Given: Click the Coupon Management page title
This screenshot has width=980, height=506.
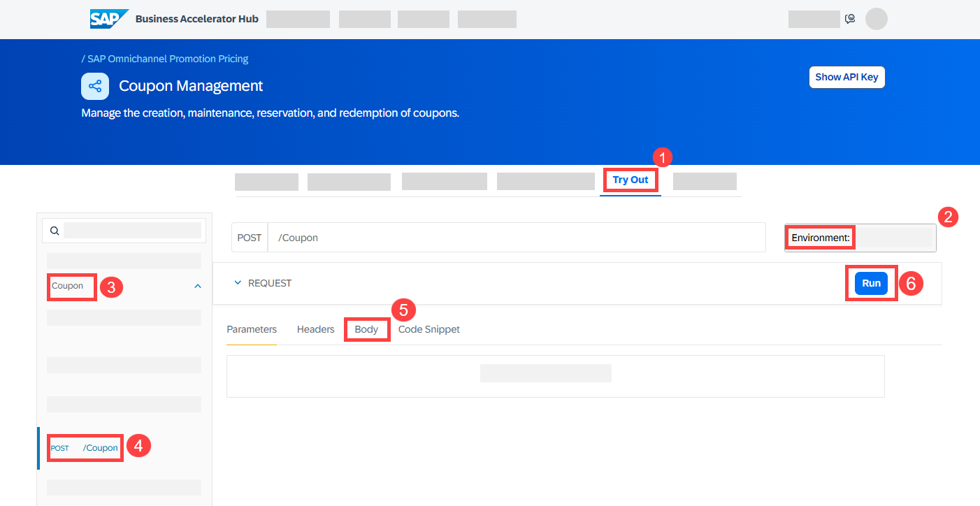Looking at the screenshot, I should [x=191, y=86].
